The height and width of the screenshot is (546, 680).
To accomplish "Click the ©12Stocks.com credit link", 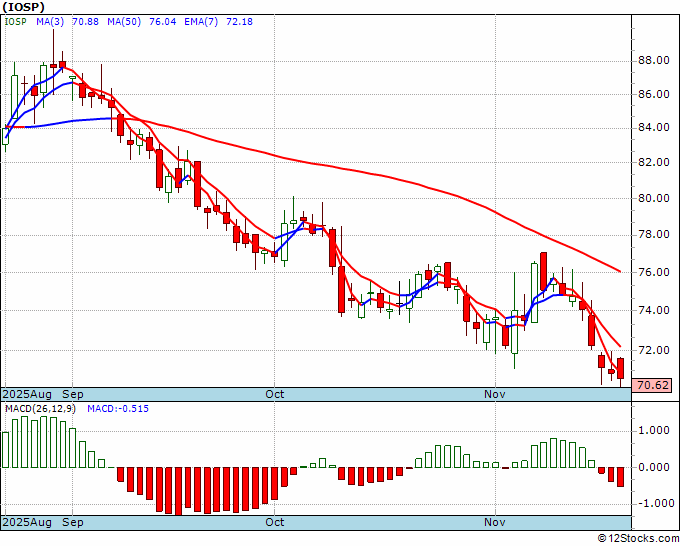I will [x=638, y=539].
